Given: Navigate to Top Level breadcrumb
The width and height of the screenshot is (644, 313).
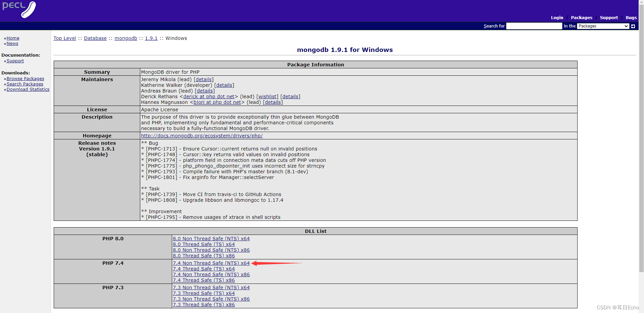Looking at the screenshot, I should coord(64,38).
